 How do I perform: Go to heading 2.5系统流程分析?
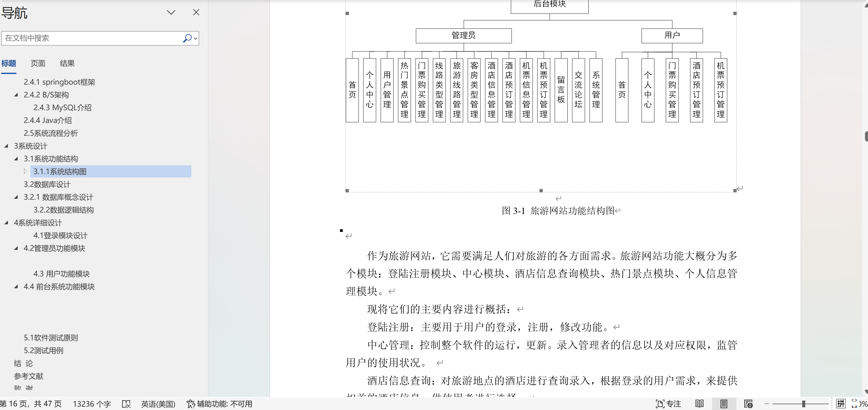tap(51, 133)
